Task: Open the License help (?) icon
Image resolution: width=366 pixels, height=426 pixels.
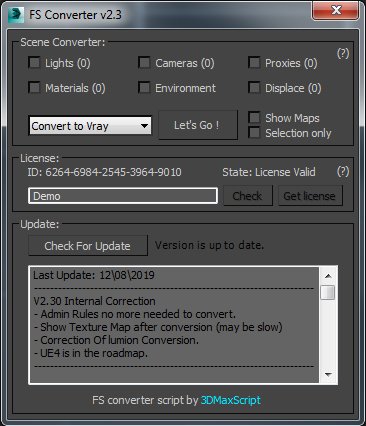Action: tap(343, 172)
